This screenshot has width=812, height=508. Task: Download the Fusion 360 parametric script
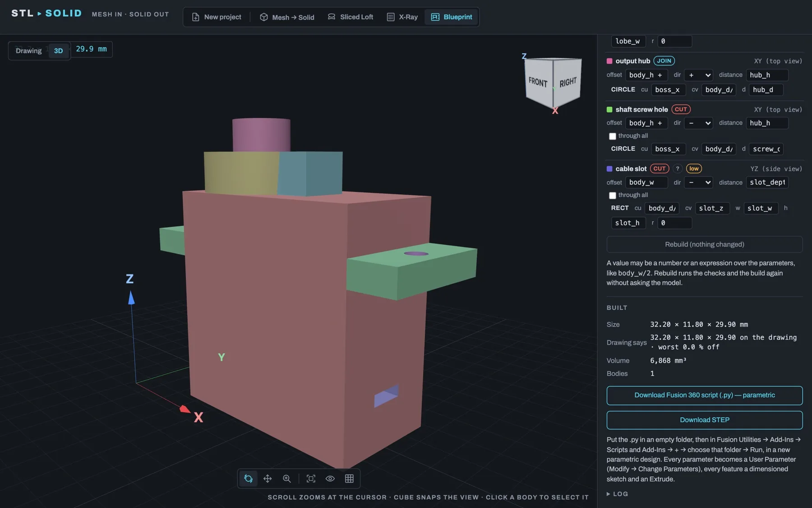point(704,396)
